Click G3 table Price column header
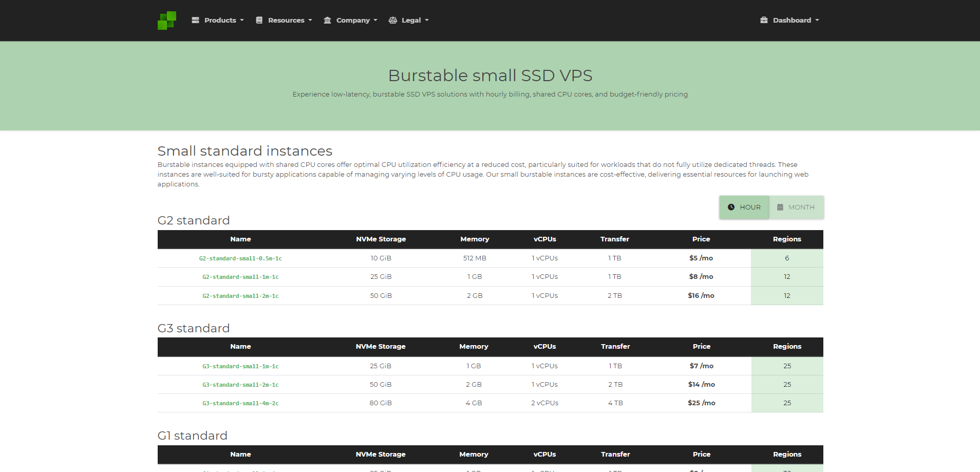This screenshot has height=472, width=980. pyautogui.click(x=702, y=346)
